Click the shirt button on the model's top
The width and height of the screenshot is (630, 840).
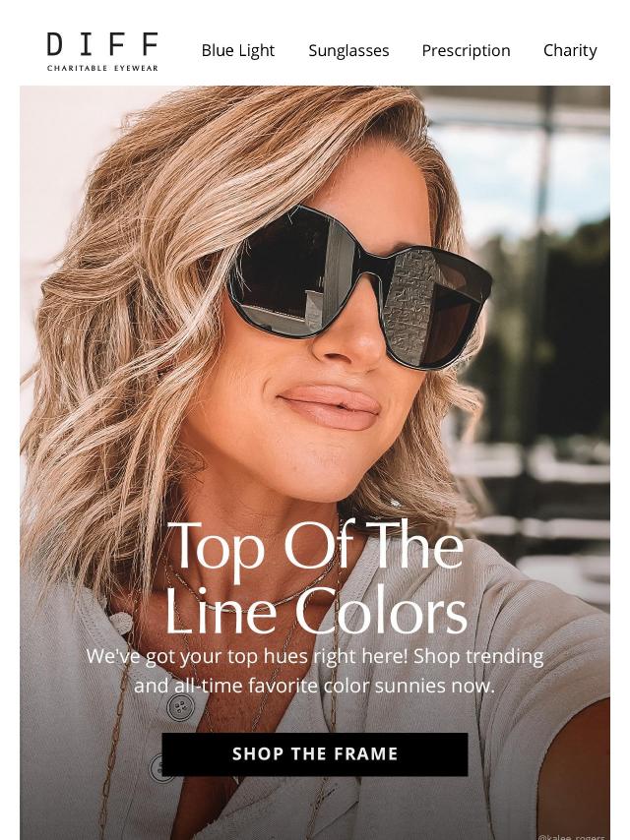click(x=179, y=707)
